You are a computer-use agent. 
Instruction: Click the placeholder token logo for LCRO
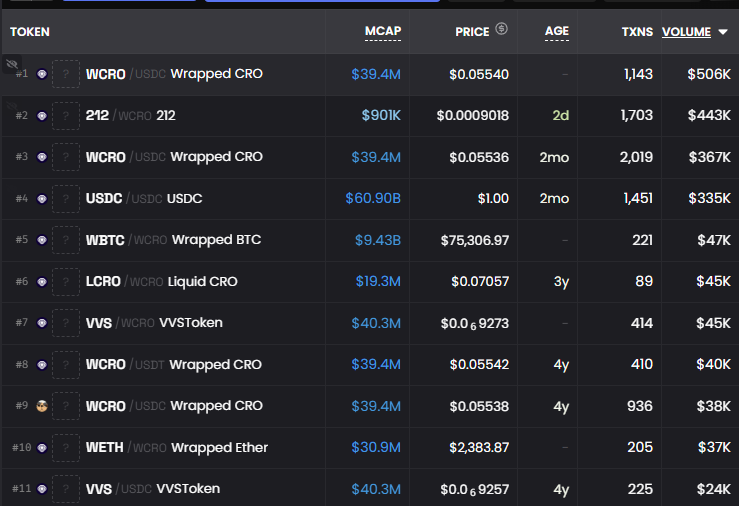[x=66, y=282]
